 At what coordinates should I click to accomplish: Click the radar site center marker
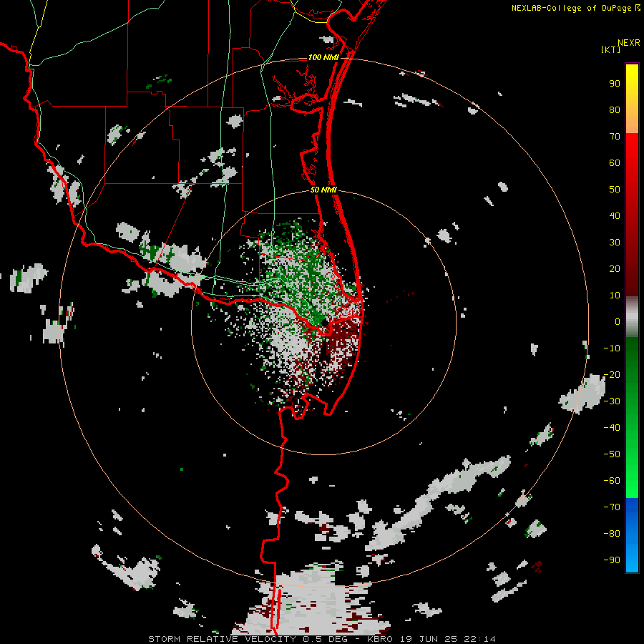pyautogui.click(x=324, y=322)
